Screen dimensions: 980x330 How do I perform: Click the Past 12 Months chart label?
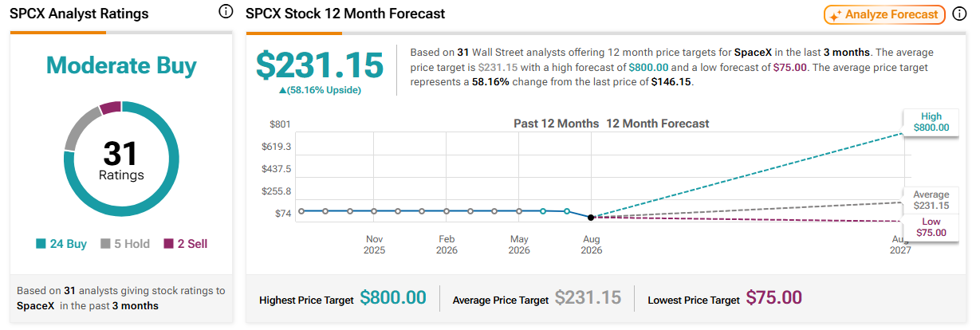556,124
